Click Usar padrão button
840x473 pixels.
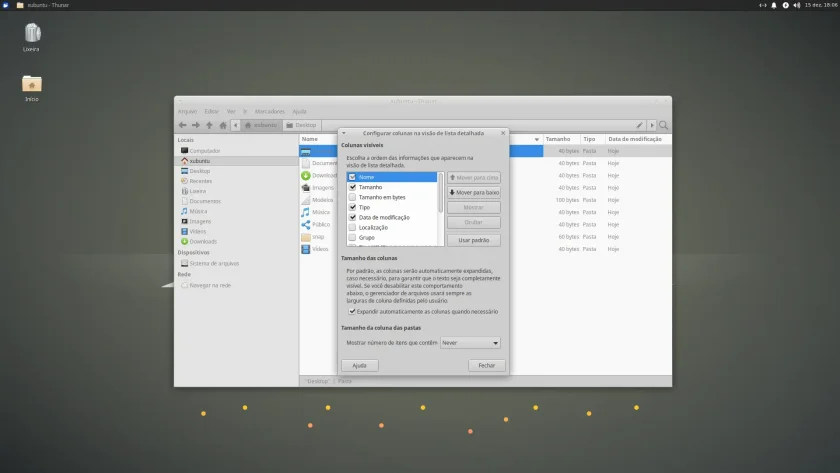[x=474, y=241]
